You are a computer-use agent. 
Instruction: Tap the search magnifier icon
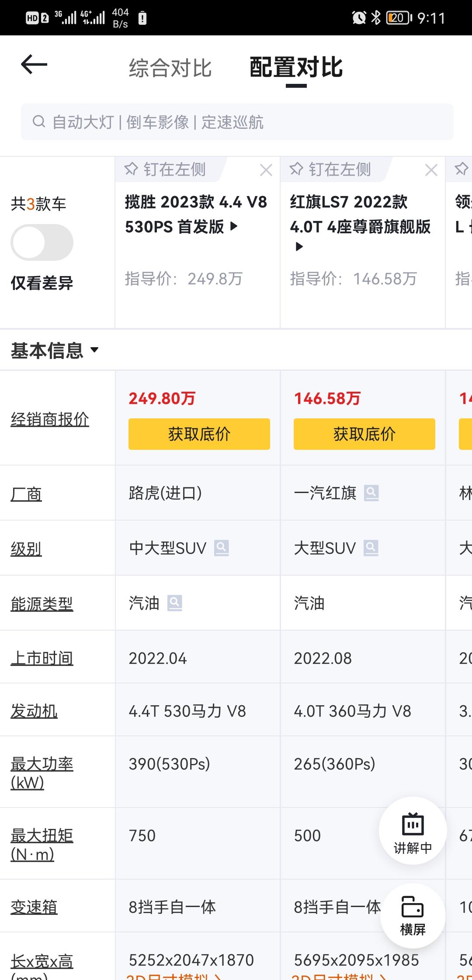point(39,121)
